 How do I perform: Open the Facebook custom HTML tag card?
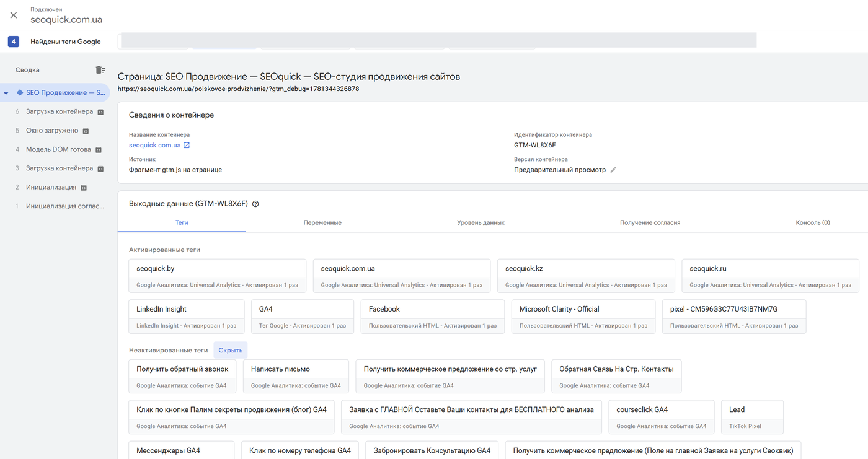pyautogui.click(x=433, y=317)
